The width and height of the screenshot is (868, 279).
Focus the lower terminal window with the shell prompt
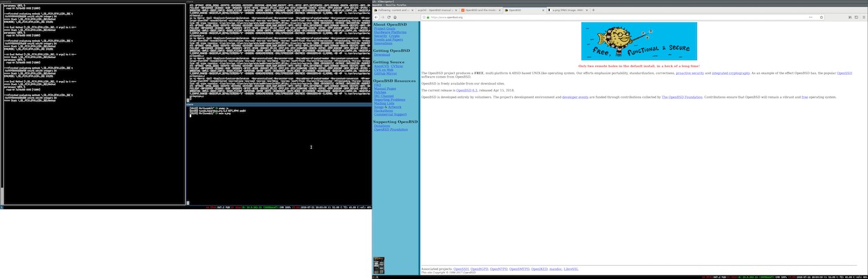[x=280, y=156]
